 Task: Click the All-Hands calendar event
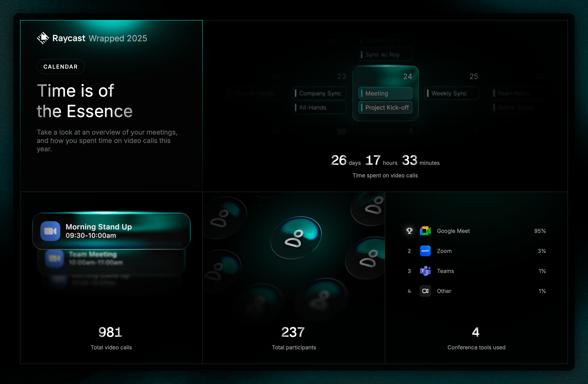[x=319, y=108]
